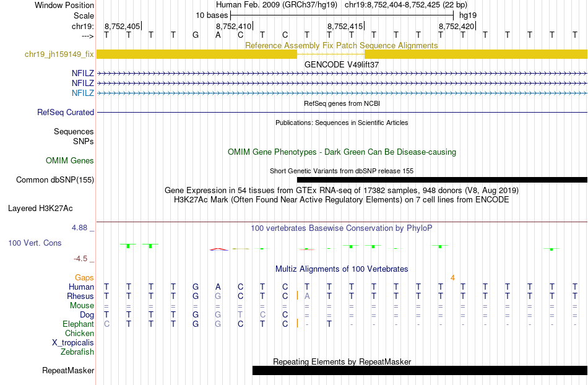The width and height of the screenshot is (588, 385).
Task: Click the SNPs label under Publications
Action: click(84, 141)
